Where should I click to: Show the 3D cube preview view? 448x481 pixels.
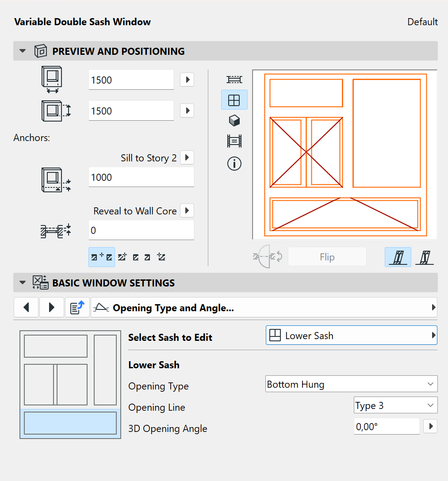coord(234,121)
